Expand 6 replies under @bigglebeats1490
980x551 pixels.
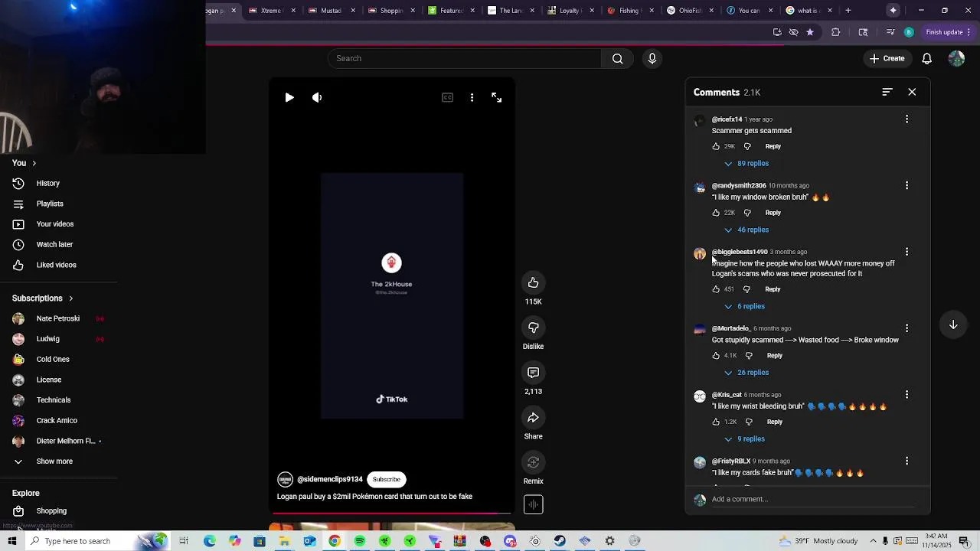(744, 306)
